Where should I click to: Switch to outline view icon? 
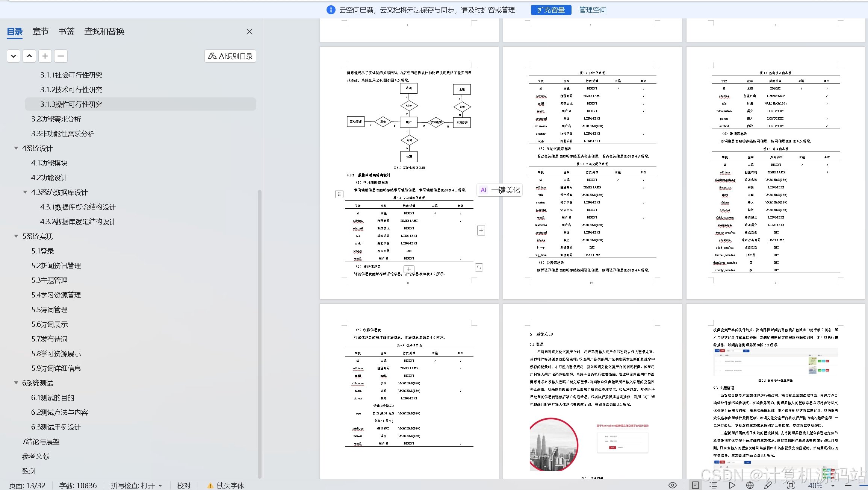pyautogui.click(x=713, y=485)
